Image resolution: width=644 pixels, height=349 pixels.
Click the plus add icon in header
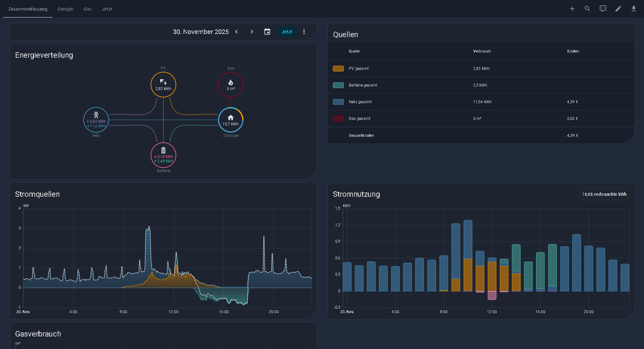click(x=572, y=9)
